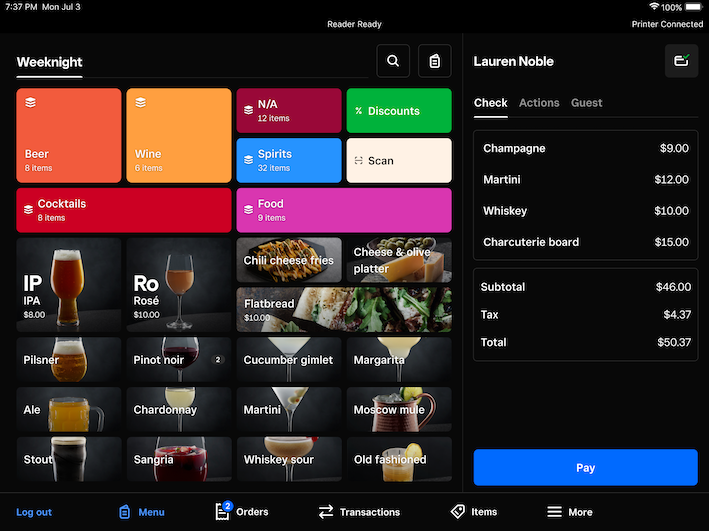The width and height of the screenshot is (709, 531).
Task: Switch to the Actions tab
Action: [539, 103]
